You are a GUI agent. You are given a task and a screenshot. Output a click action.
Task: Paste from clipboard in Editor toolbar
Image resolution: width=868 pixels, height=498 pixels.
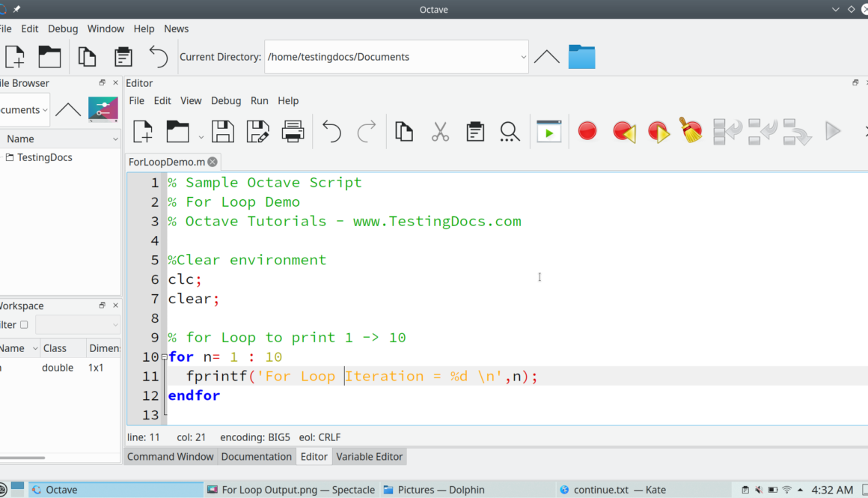(475, 132)
